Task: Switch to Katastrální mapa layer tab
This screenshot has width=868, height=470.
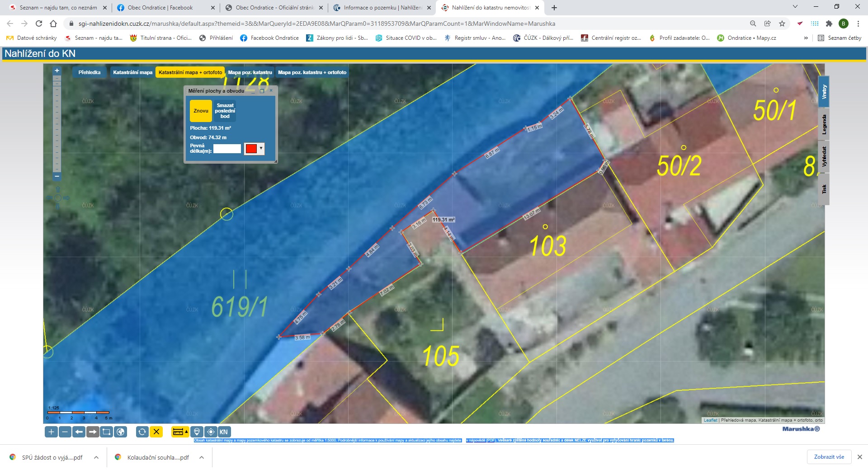Action: pos(132,72)
